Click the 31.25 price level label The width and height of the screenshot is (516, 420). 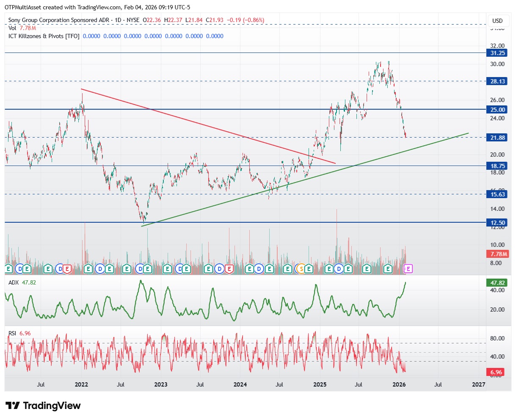coord(497,53)
